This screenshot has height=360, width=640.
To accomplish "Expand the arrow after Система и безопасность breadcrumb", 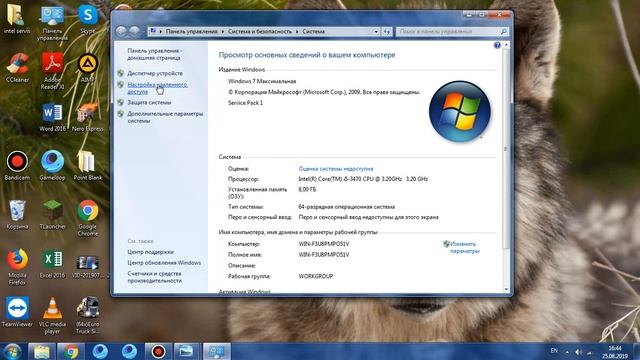I will (x=297, y=31).
